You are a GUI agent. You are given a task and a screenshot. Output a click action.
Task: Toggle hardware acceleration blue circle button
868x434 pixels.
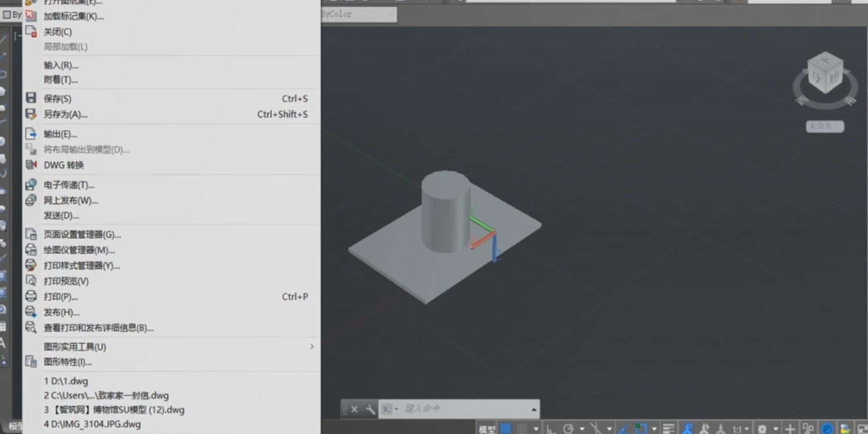point(827,429)
